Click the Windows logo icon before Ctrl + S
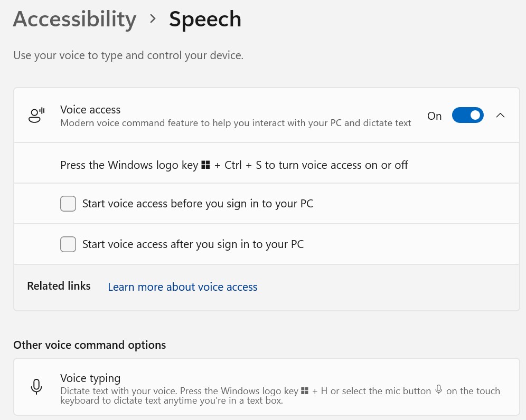Viewport: 526px width, 420px height. coord(206,165)
